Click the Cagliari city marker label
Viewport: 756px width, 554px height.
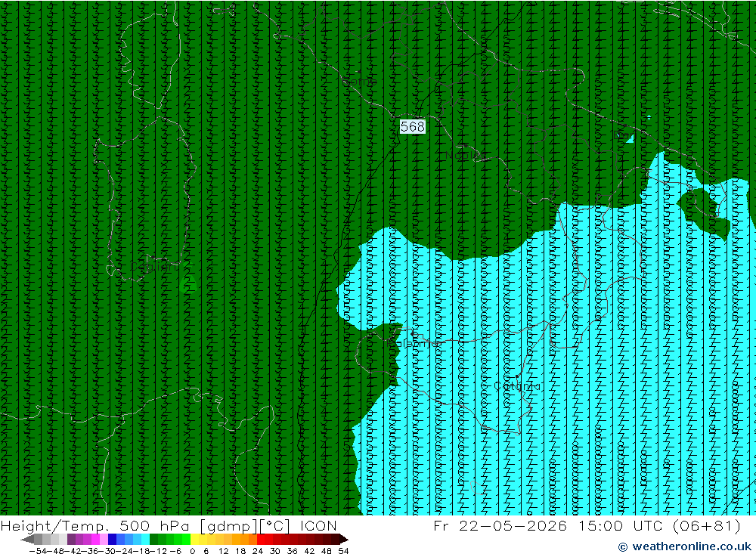(x=153, y=267)
